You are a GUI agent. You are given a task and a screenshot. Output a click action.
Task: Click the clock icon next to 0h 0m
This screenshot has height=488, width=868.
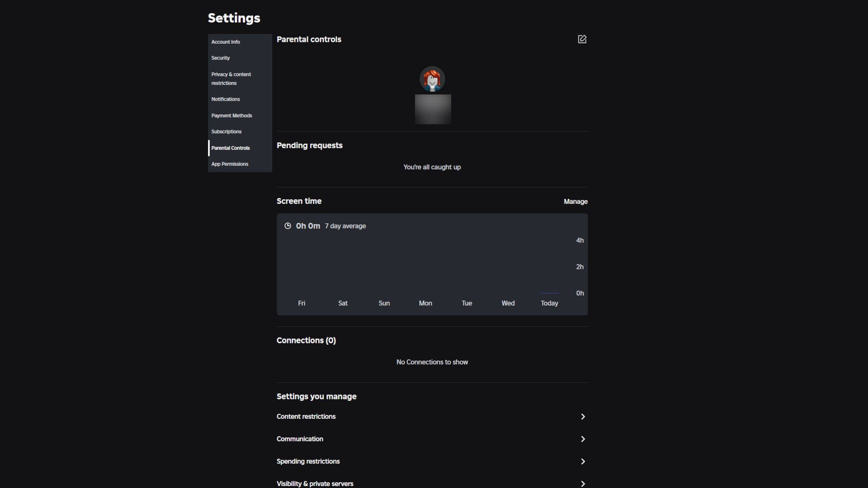click(x=288, y=226)
